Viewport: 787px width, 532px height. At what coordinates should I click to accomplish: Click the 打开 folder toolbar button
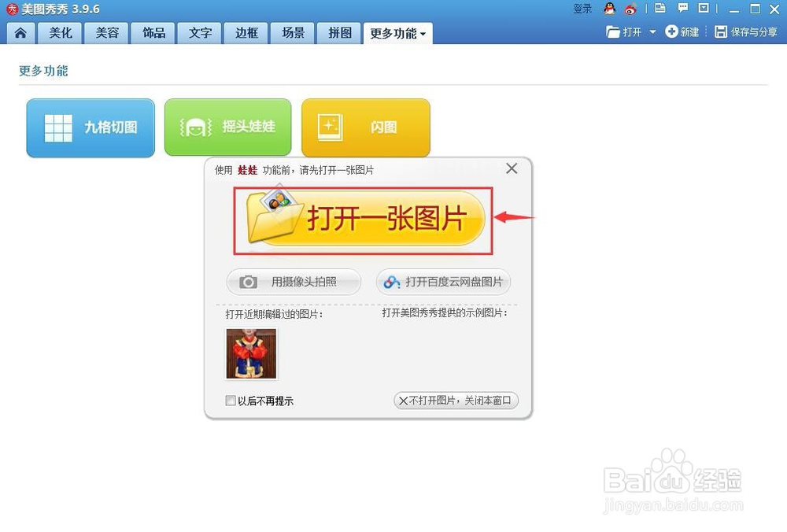pyautogui.click(x=624, y=32)
